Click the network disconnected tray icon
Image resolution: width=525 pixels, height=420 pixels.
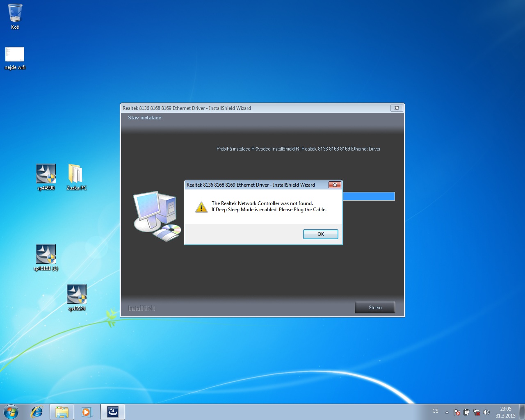[x=477, y=412]
